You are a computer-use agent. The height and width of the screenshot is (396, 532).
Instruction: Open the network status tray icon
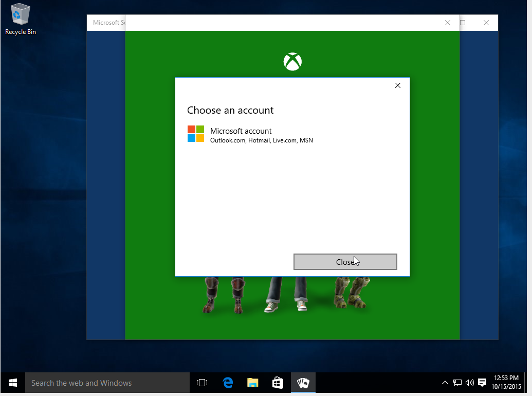[x=457, y=383]
